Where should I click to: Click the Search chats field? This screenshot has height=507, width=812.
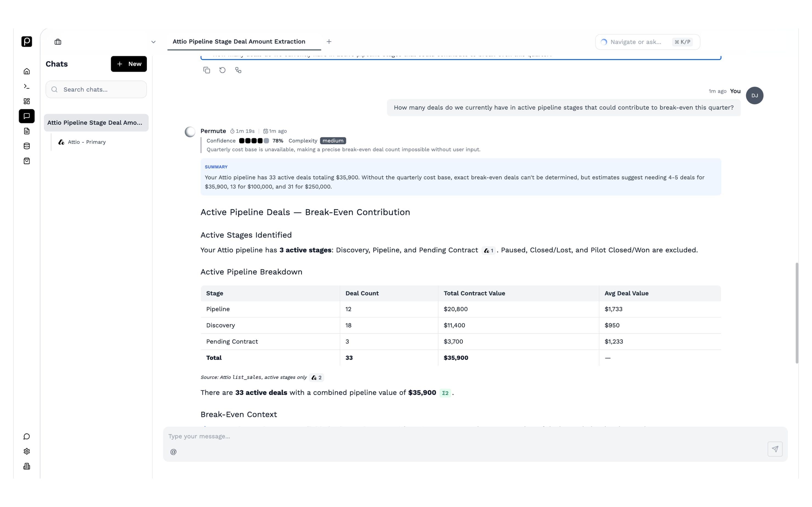tap(96, 89)
